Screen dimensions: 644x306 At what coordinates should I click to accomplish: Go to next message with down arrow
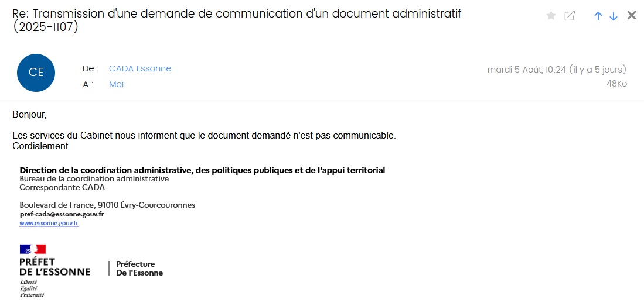(614, 16)
